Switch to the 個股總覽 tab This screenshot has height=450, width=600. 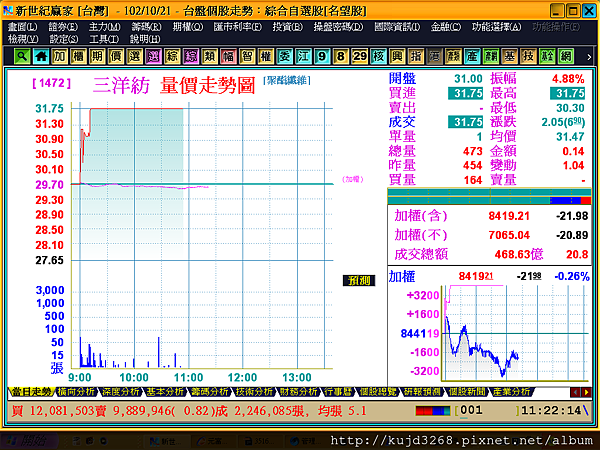click(377, 391)
